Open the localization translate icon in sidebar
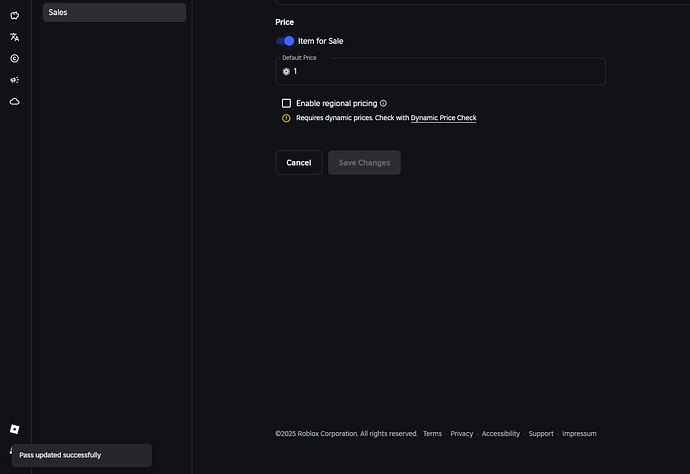The width and height of the screenshot is (690, 474). point(15,37)
